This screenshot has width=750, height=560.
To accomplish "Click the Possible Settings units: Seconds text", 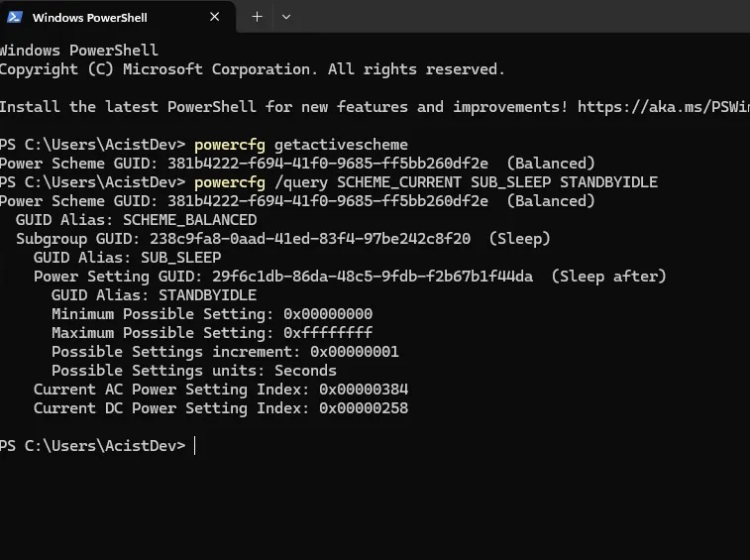I will (194, 371).
